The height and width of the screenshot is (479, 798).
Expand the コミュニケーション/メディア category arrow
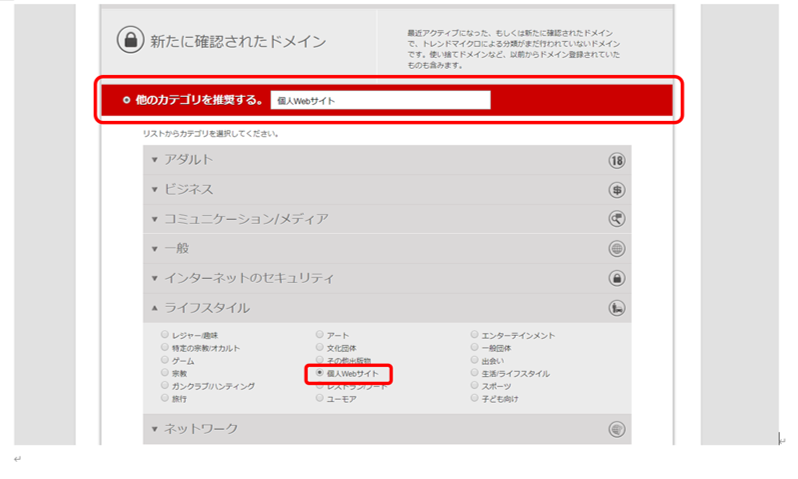[x=155, y=219]
